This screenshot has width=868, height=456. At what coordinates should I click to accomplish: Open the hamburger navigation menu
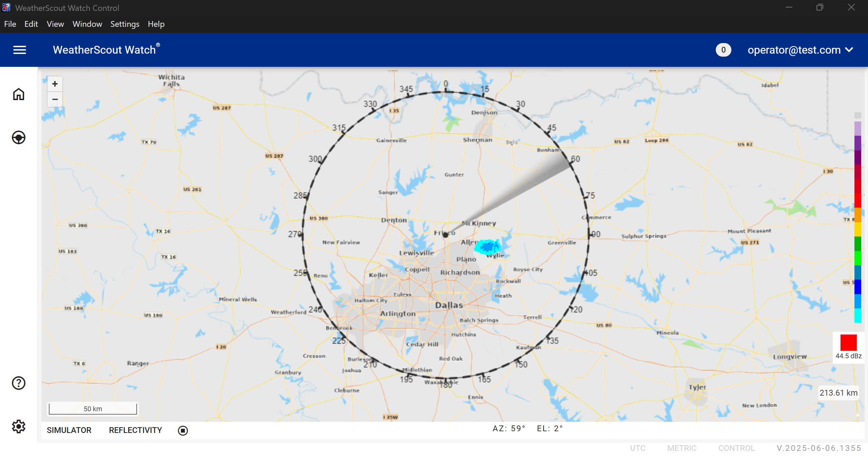(19, 50)
